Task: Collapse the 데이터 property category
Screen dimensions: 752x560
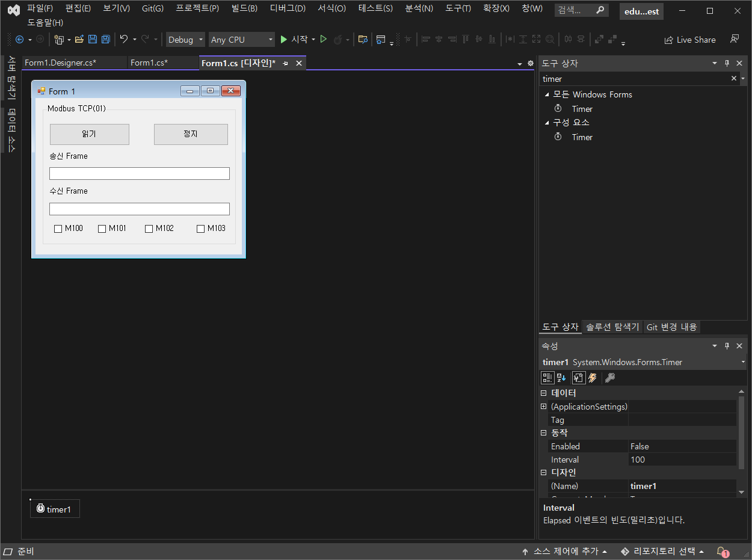Action: coord(543,393)
